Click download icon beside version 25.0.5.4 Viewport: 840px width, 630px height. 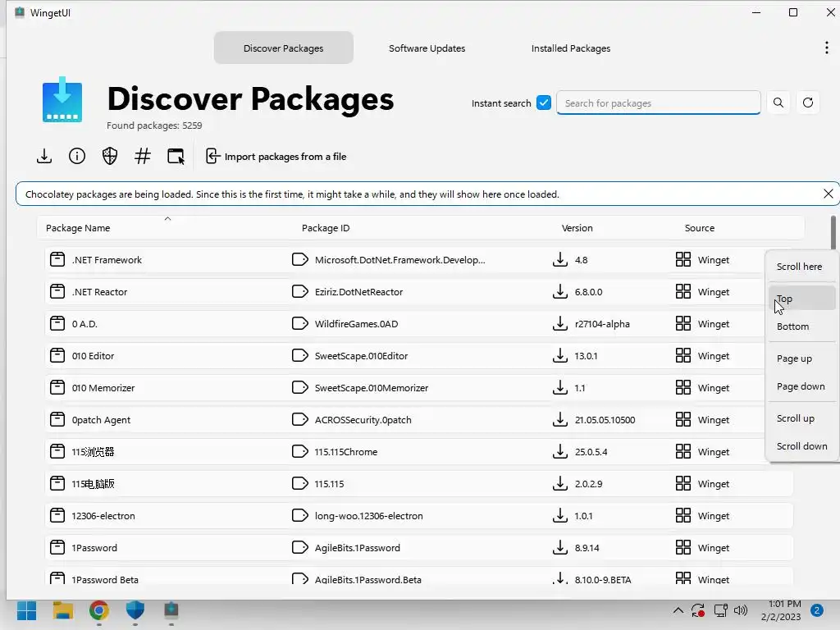pos(559,451)
